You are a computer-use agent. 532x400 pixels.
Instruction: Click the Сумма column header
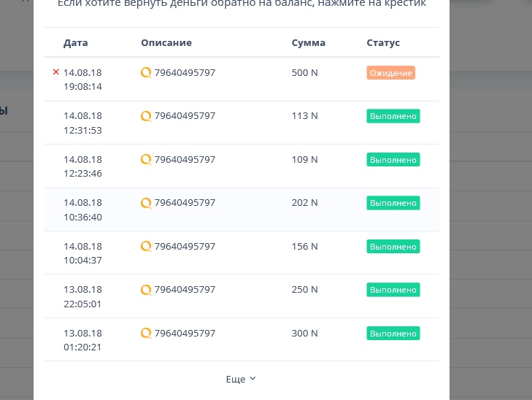(x=308, y=43)
